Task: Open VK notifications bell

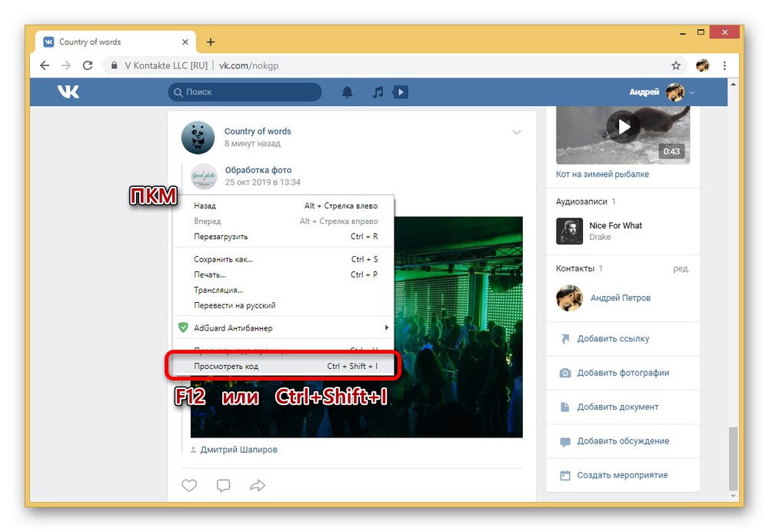Action: click(x=348, y=91)
